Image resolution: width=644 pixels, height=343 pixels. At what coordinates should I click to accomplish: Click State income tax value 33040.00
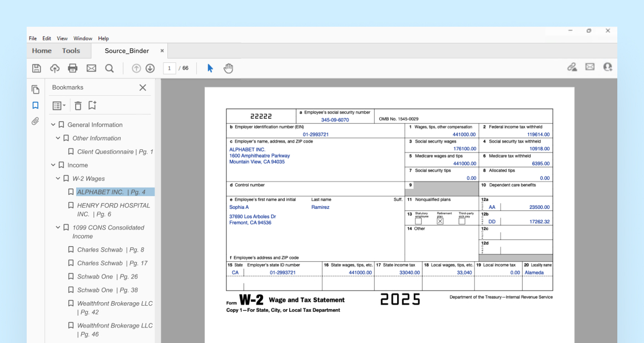(x=410, y=273)
